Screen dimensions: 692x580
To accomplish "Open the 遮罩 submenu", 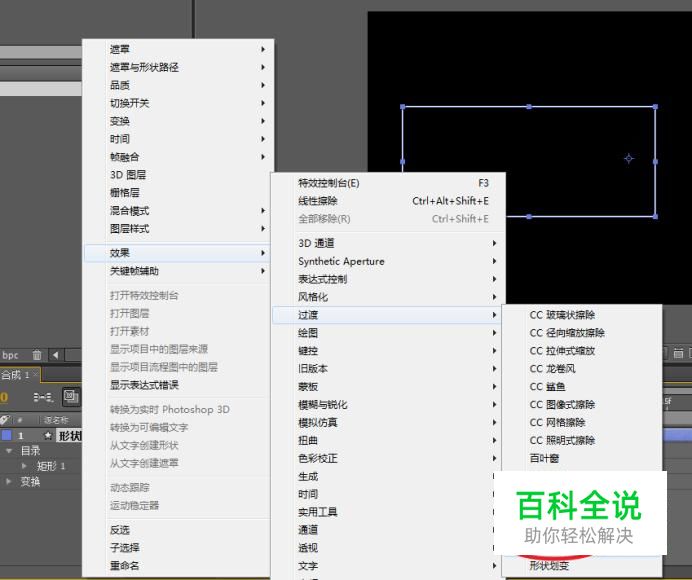I will point(178,49).
